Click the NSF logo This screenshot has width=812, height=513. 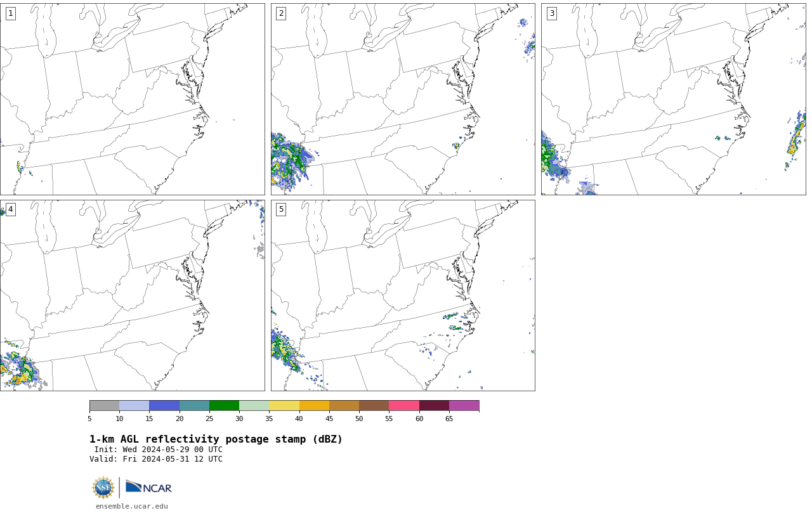click(x=103, y=488)
